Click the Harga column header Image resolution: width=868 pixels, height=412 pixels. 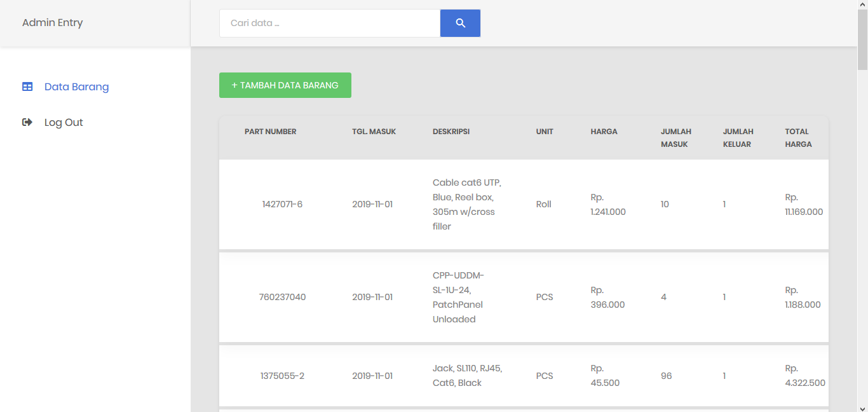(604, 132)
